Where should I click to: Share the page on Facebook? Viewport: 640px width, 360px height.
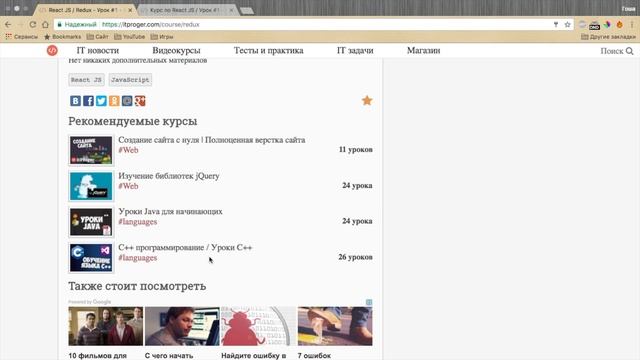point(89,101)
